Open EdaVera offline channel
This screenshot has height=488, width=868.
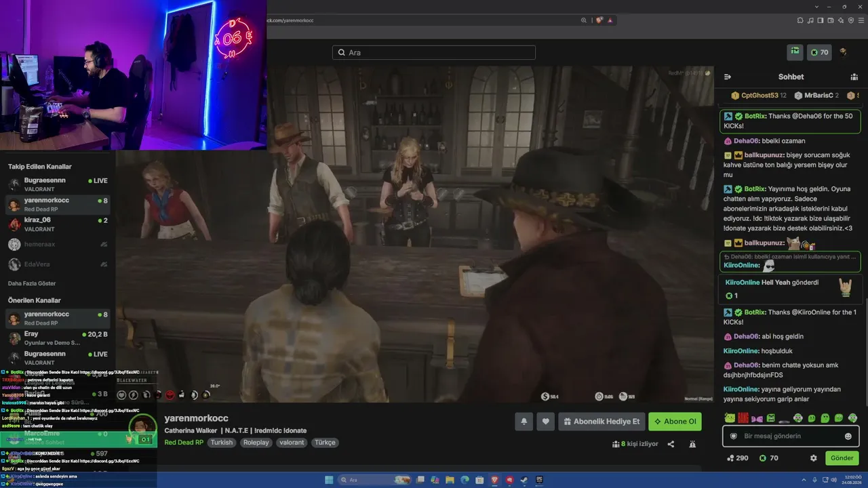pos(58,264)
